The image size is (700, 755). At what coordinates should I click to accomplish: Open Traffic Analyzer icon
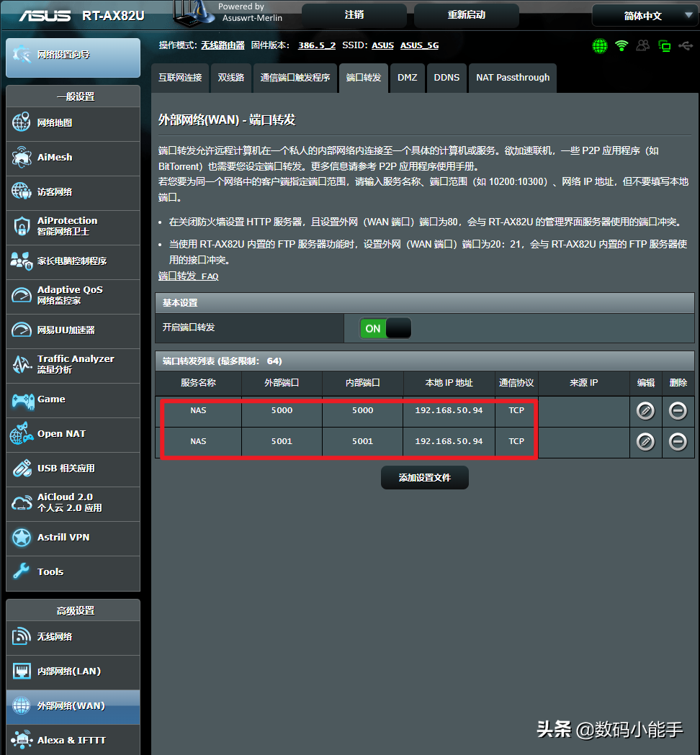coord(22,364)
